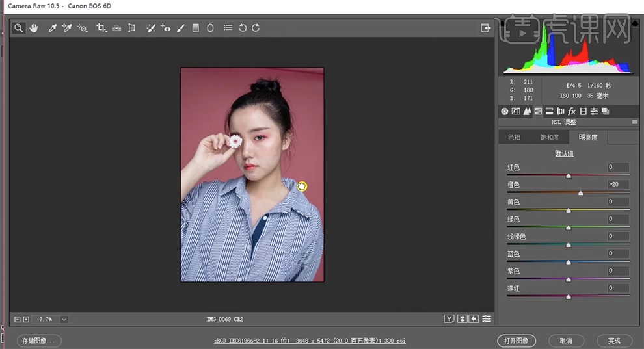Click the histogram display

(x=569, y=48)
